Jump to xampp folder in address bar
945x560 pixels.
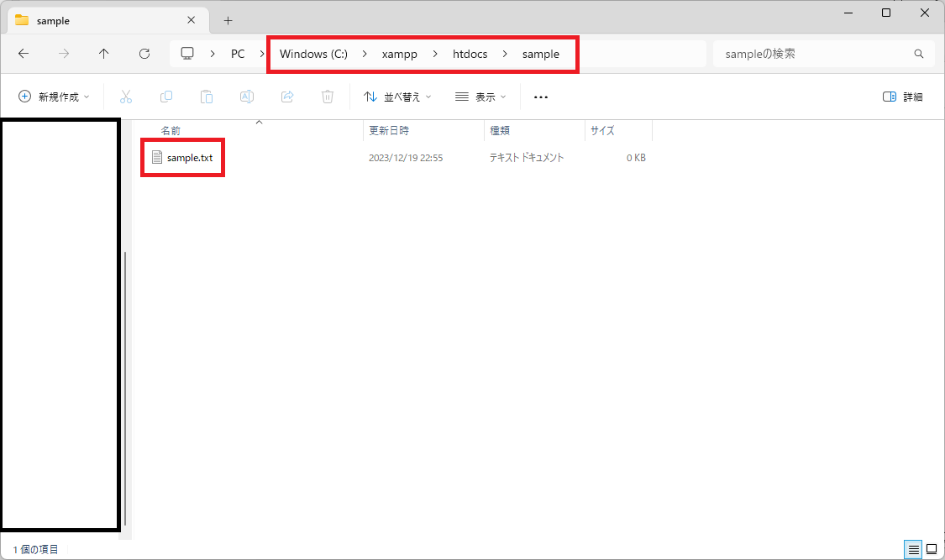pyautogui.click(x=400, y=53)
